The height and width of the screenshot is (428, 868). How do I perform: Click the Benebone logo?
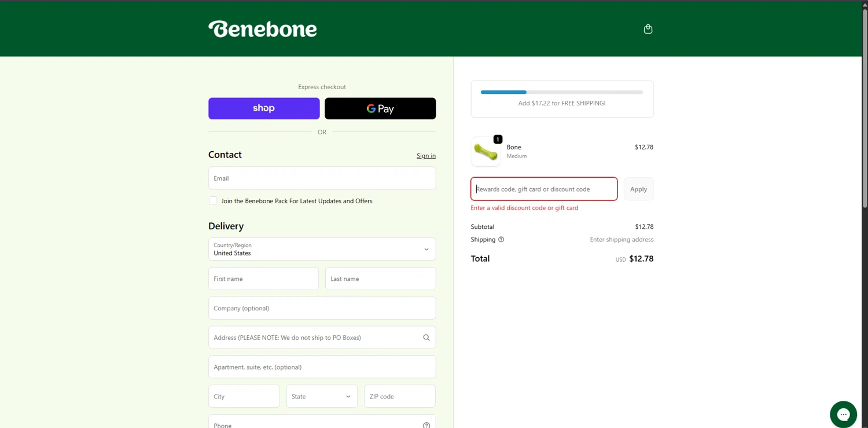tap(263, 29)
